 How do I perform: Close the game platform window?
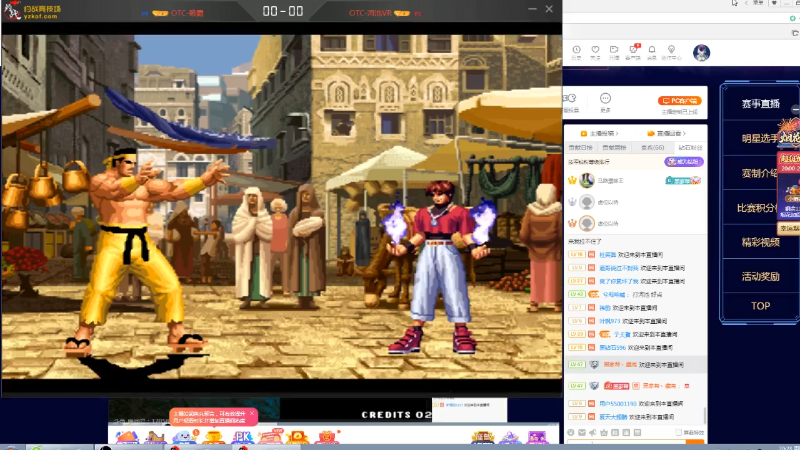(549, 9)
